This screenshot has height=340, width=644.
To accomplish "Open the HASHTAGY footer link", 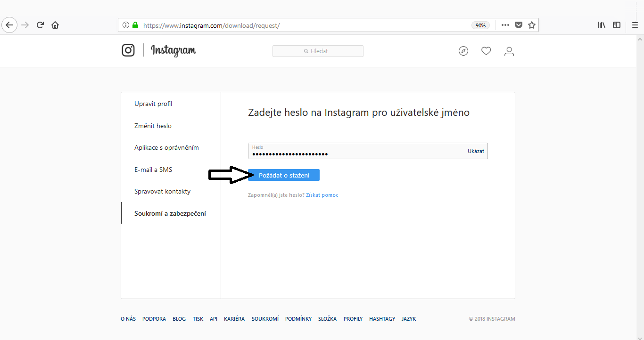I will click(382, 319).
